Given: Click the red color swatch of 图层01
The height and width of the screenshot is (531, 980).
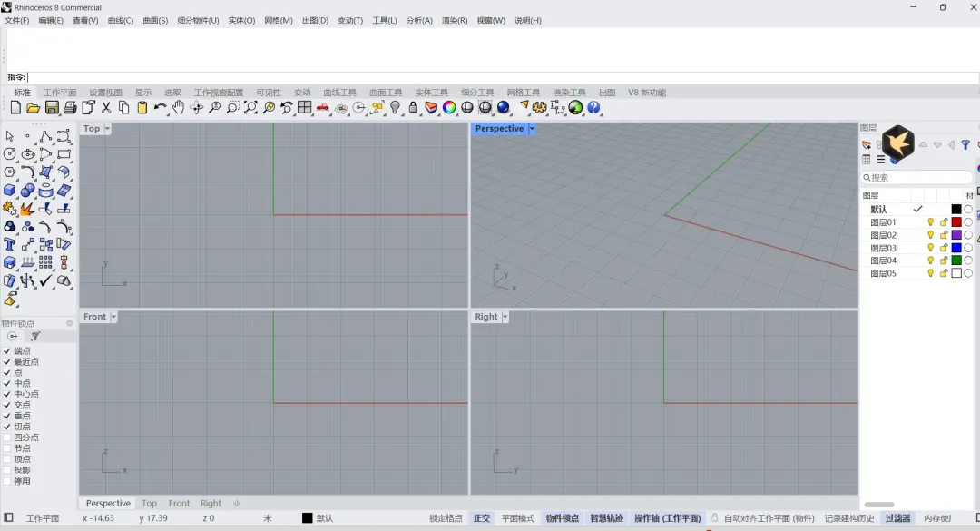Looking at the screenshot, I should pyautogui.click(x=956, y=222).
